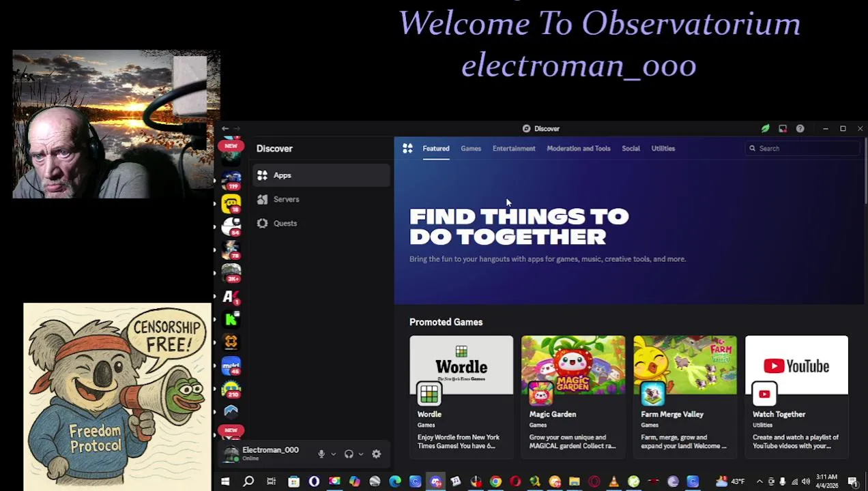Open Microsoft Store from taskbar

pos(293,481)
